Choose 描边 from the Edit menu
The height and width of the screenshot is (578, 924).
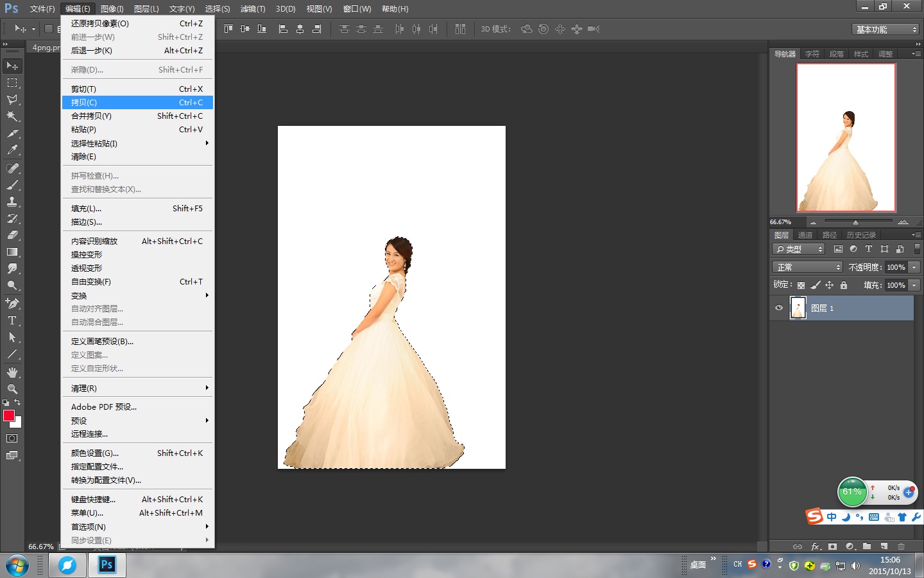[x=138, y=222]
